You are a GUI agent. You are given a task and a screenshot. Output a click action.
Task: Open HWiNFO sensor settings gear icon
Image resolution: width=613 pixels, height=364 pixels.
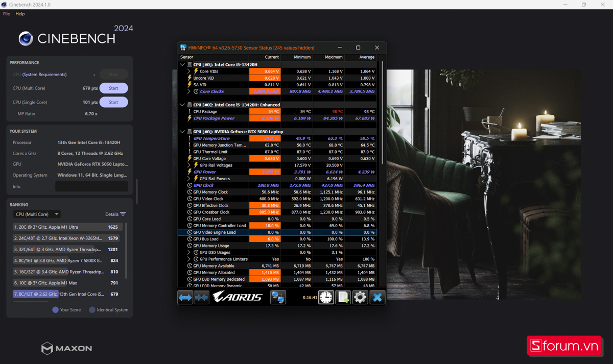360,297
